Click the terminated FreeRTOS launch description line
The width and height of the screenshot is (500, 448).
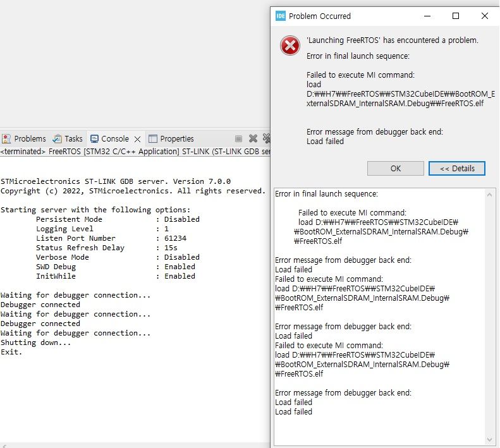(x=135, y=152)
